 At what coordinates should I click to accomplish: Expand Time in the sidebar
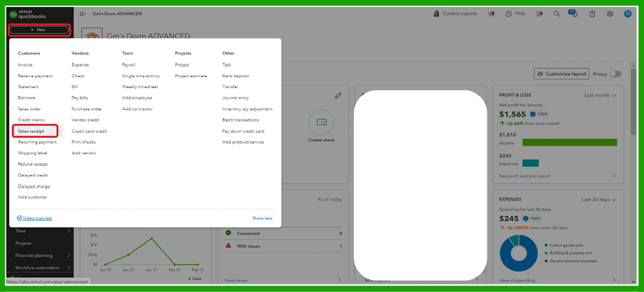tap(43, 231)
